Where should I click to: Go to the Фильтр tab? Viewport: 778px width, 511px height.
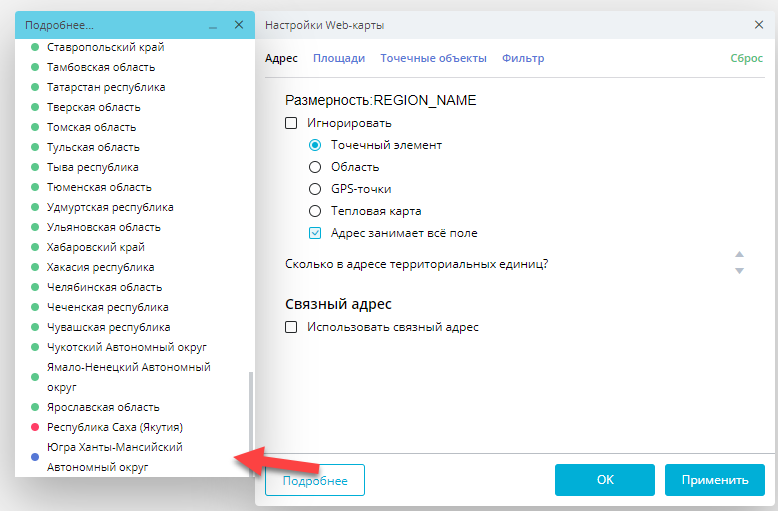coord(523,58)
